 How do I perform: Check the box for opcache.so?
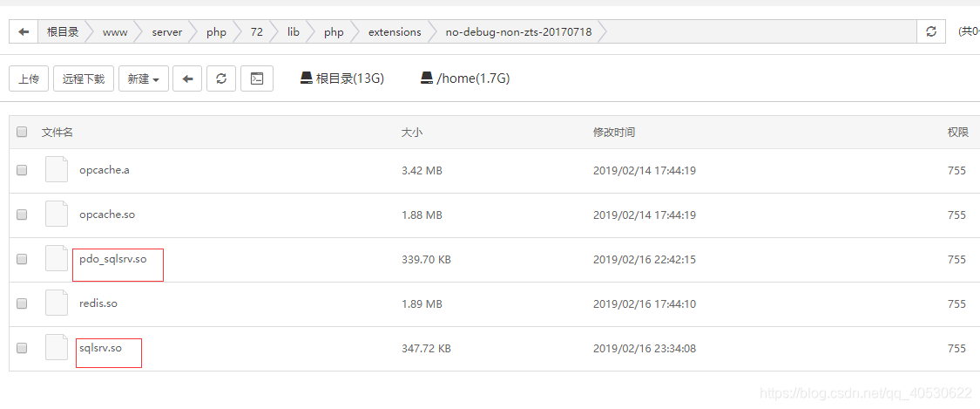coord(22,215)
